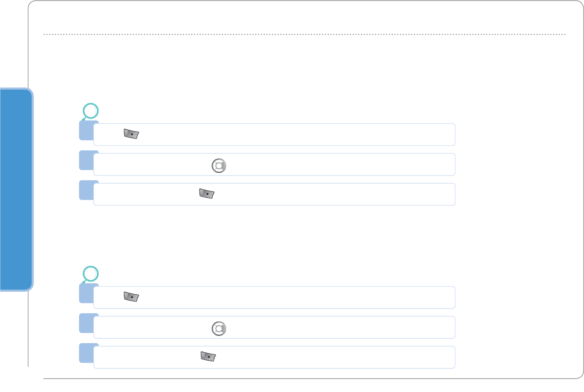Click the soft key icon in the upper procedure's third step
584x392 pixels.
pos(207,194)
